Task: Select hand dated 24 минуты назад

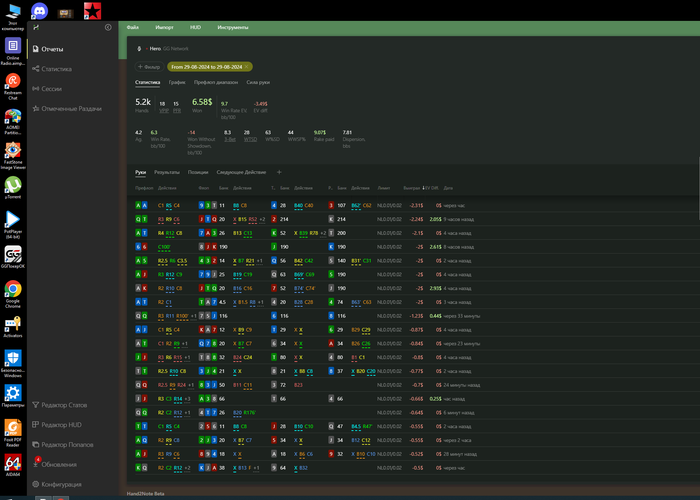Action: point(415,385)
